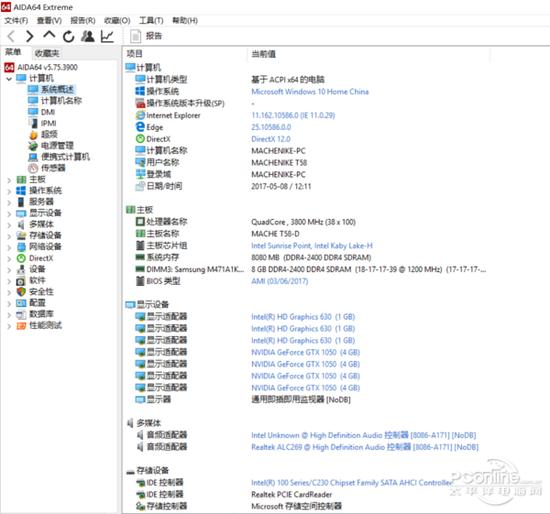Select the 安全性 shield icon
Image resolution: width=550 pixels, height=514 pixels.
pos(21,292)
